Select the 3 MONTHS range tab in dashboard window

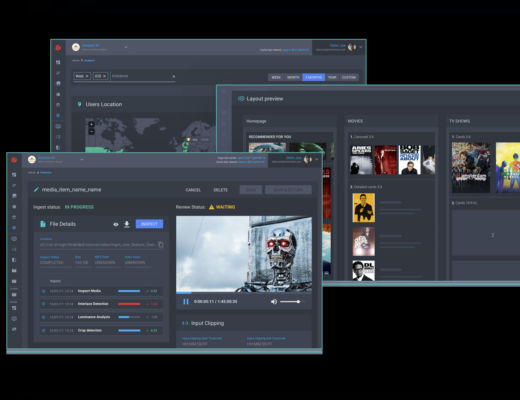tap(314, 77)
